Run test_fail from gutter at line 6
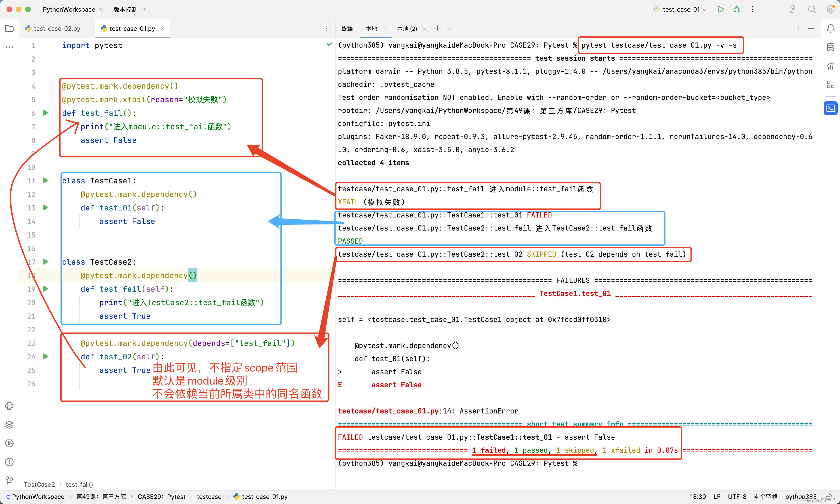This screenshot has height=504, width=840. (x=46, y=113)
